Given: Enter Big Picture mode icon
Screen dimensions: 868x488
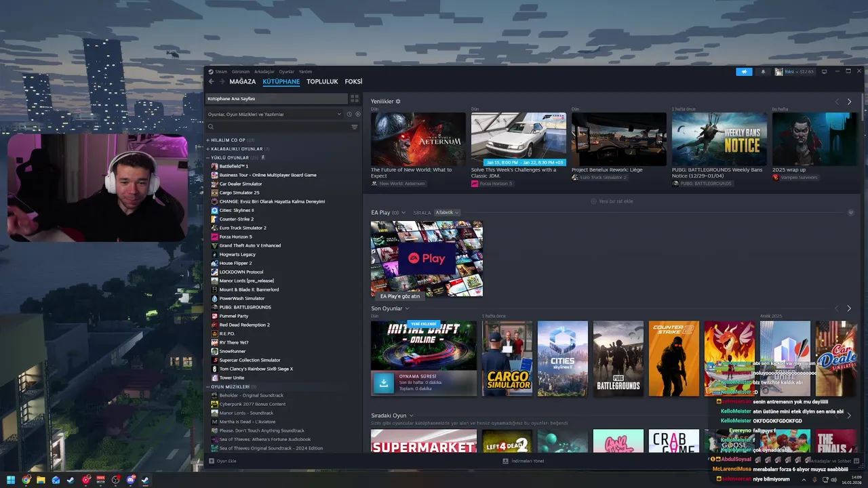Looking at the screenshot, I should coord(824,72).
